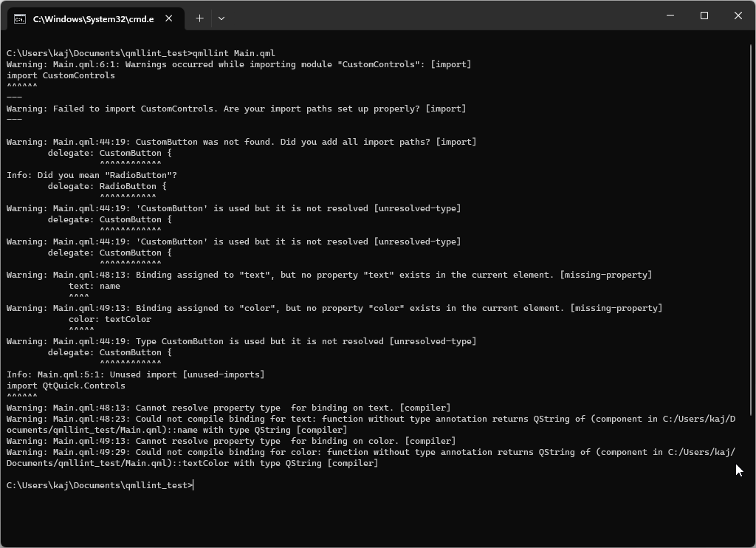This screenshot has width=756, height=548.
Task: Minimize the terminal window
Action: click(669, 15)
